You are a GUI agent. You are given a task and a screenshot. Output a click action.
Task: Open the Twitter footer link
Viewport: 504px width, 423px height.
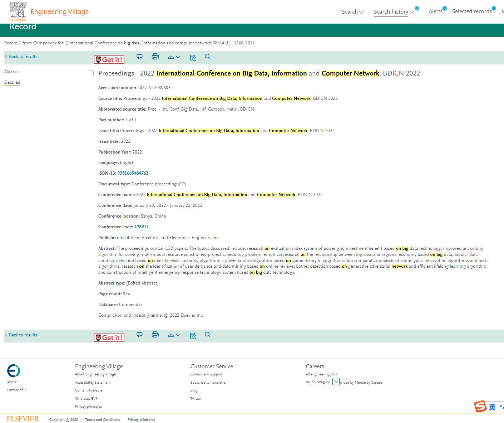(x=196, y=399)
